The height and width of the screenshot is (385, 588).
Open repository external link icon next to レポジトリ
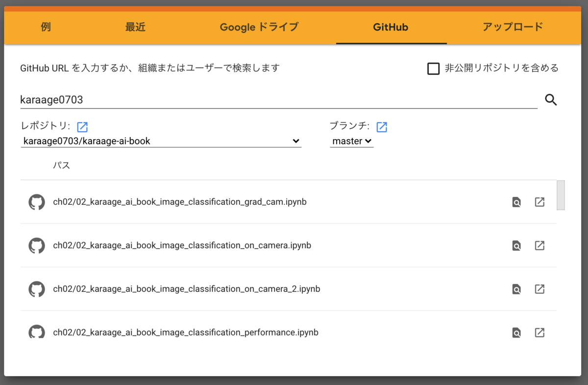[82, 127]
